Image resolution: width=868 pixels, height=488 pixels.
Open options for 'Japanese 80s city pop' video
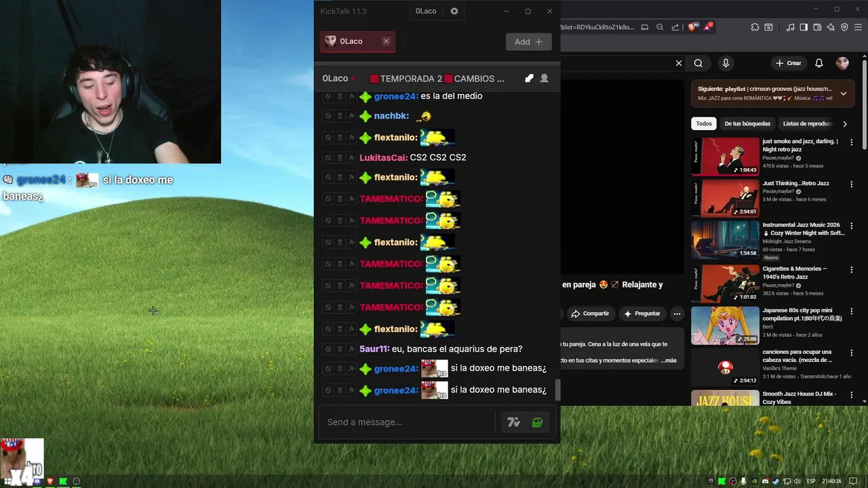852,311
